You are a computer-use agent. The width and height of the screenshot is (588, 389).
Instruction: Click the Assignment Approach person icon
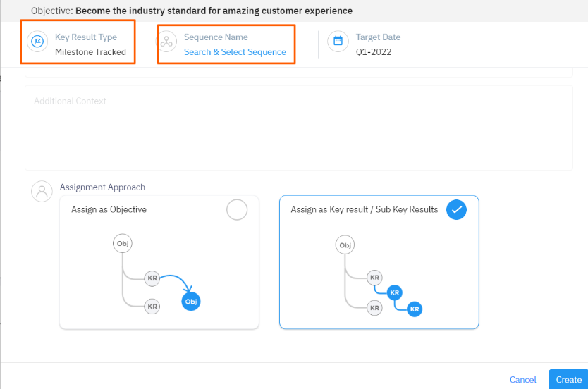(42, 192)
